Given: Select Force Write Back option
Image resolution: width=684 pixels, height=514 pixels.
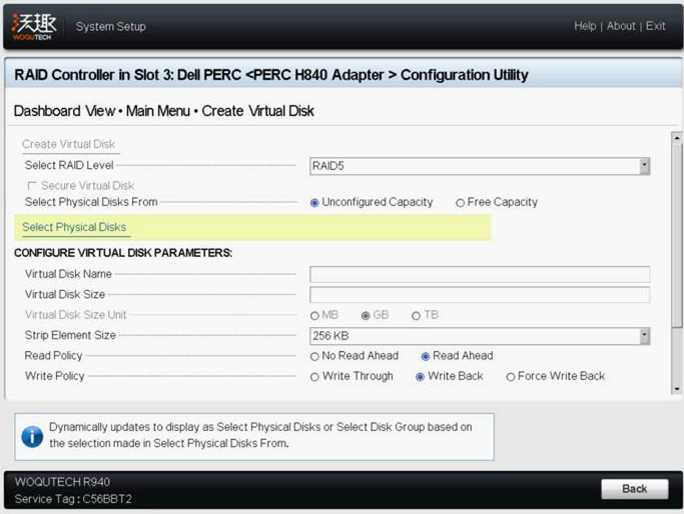Looking at the screenshot, I should click(x=510, y=377).
